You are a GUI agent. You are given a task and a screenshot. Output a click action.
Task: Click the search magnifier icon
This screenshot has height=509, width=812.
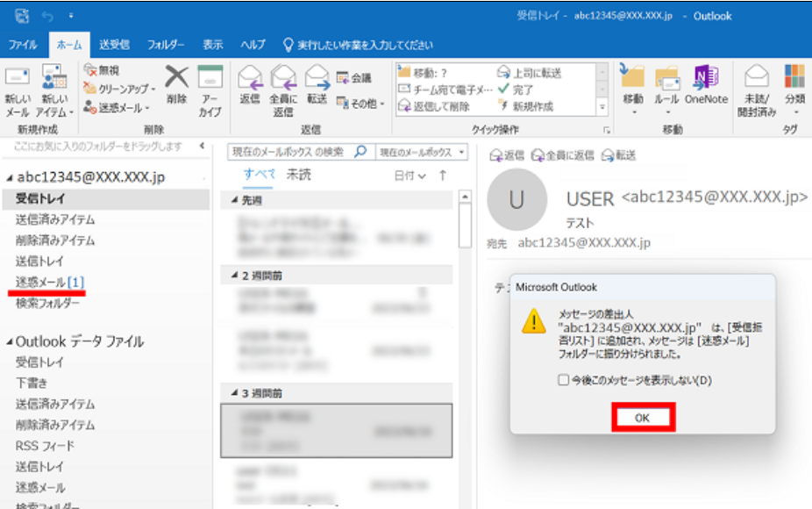pos(360,151)
